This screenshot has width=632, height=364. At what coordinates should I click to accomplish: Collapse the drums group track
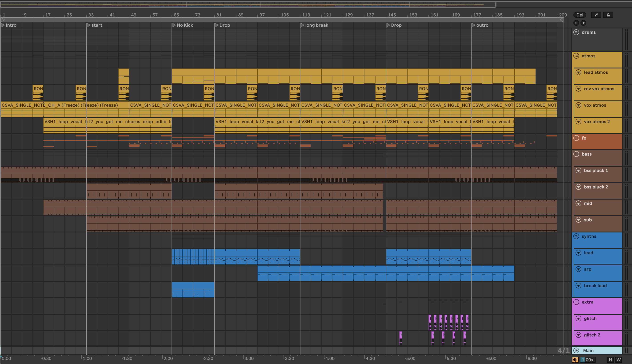(576, 32)
